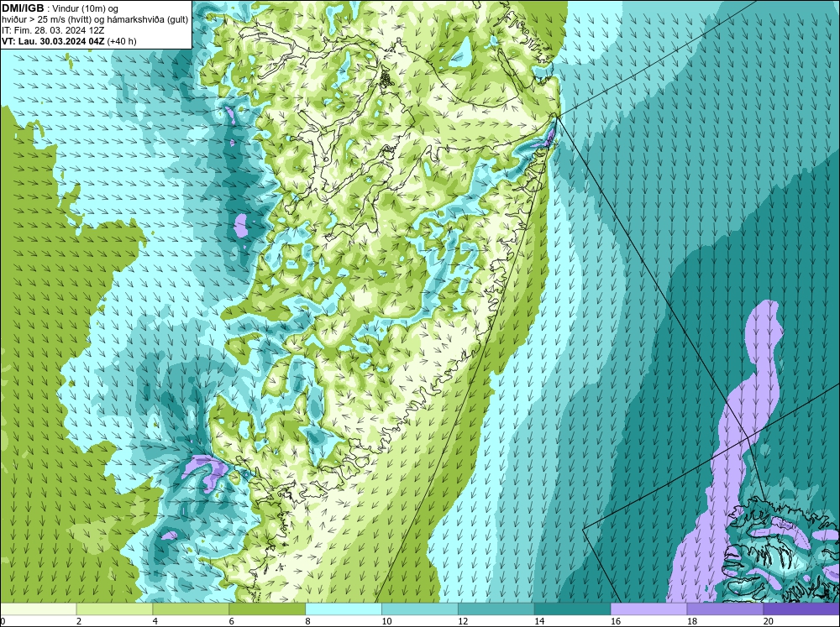Screen dimensions: 840x627
Task: Click the legend scale label '8'
Action: (308, 621)
